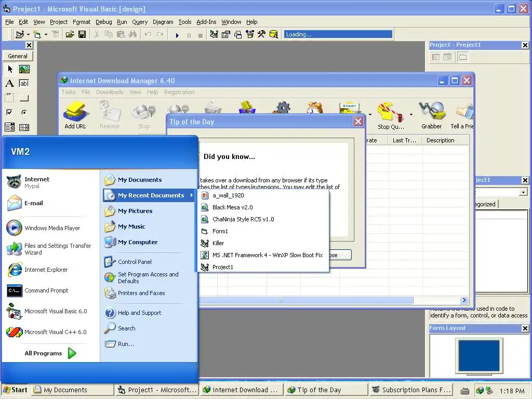
Task: Select the CheckBox toolbox control
Action: [x=9, y=112]
